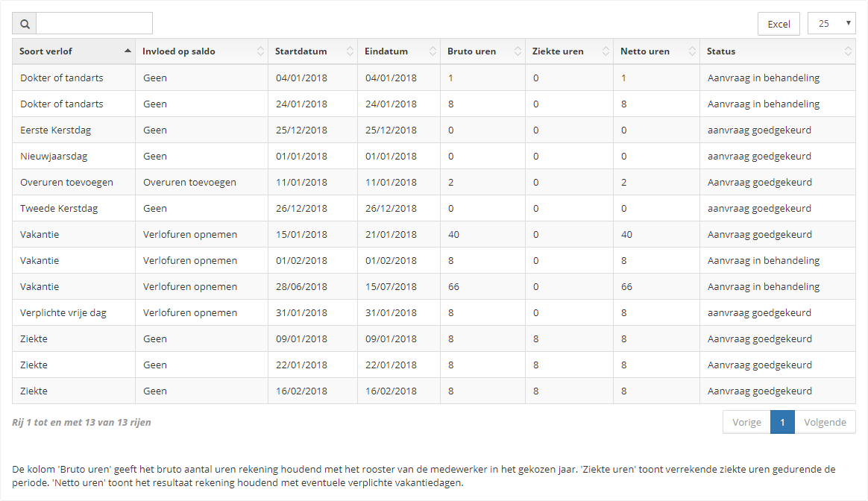Click the sort icon beside Invloed op saldo
868x501 pixels.
(x=260, y=51)
